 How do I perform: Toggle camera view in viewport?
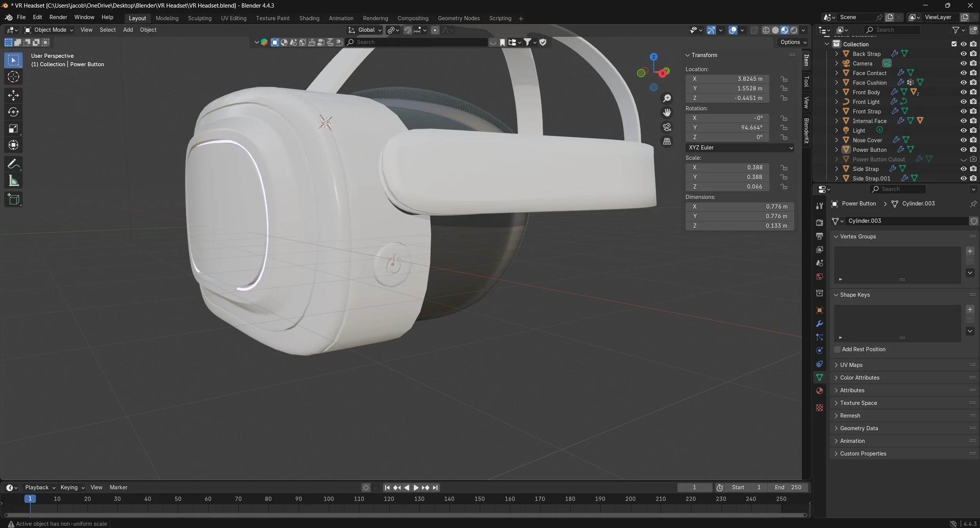[x=667, y=127]
